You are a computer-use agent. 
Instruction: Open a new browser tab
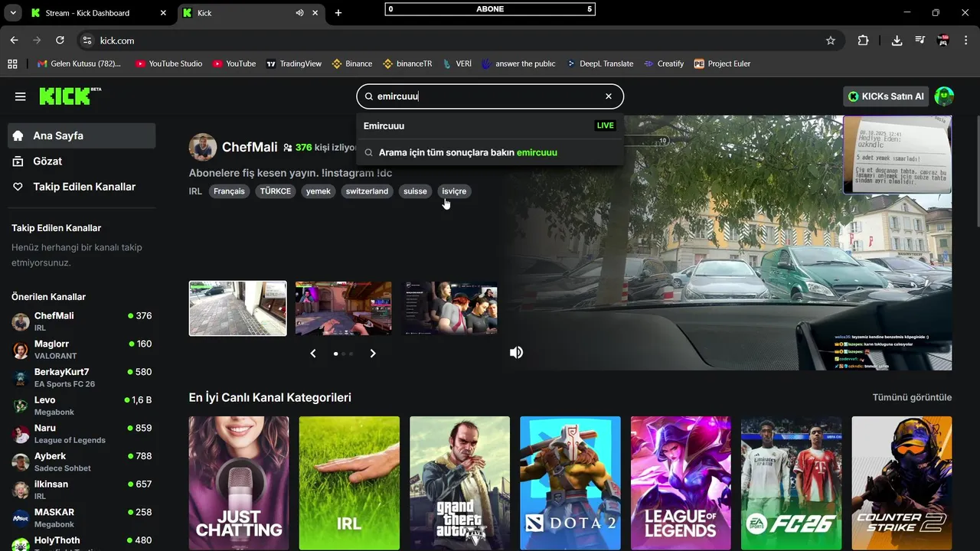point(338,13)
